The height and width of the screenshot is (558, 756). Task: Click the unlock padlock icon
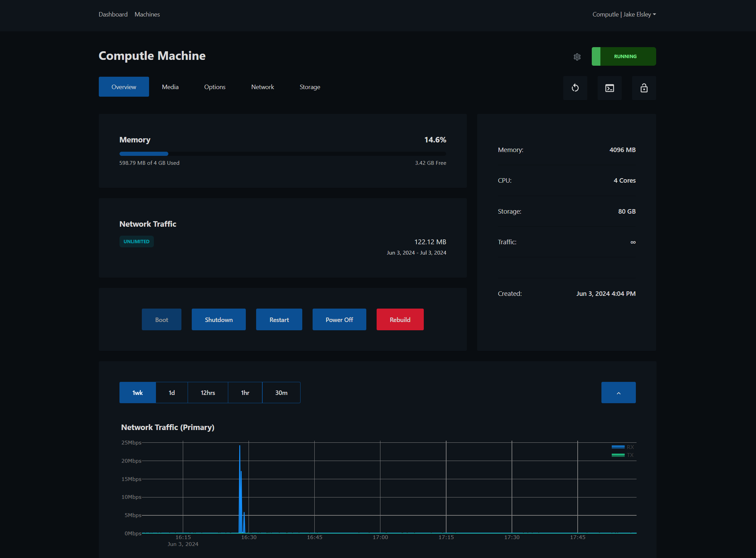pyautogui.click(x=644, y=88)
